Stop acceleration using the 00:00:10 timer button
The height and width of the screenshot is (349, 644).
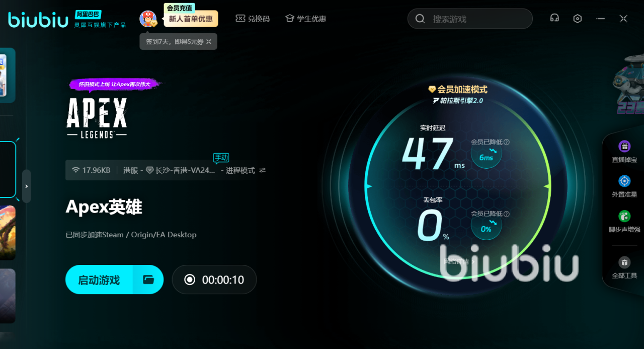[x=214, y=280]
